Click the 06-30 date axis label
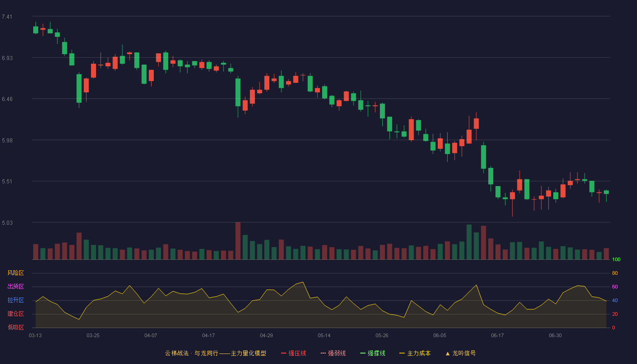637x364 pixels. [555, 335]
